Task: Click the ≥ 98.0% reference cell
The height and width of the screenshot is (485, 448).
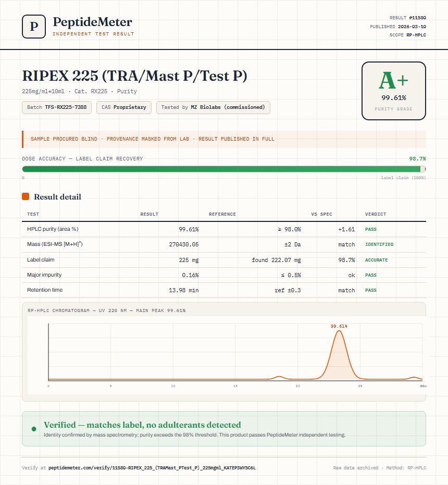Action: click(289, 229)
